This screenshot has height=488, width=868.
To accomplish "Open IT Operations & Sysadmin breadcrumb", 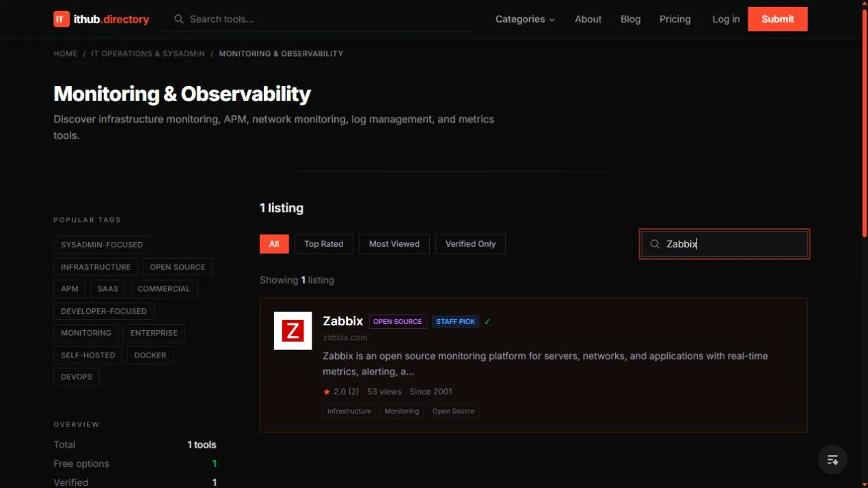I will (148, 53).
